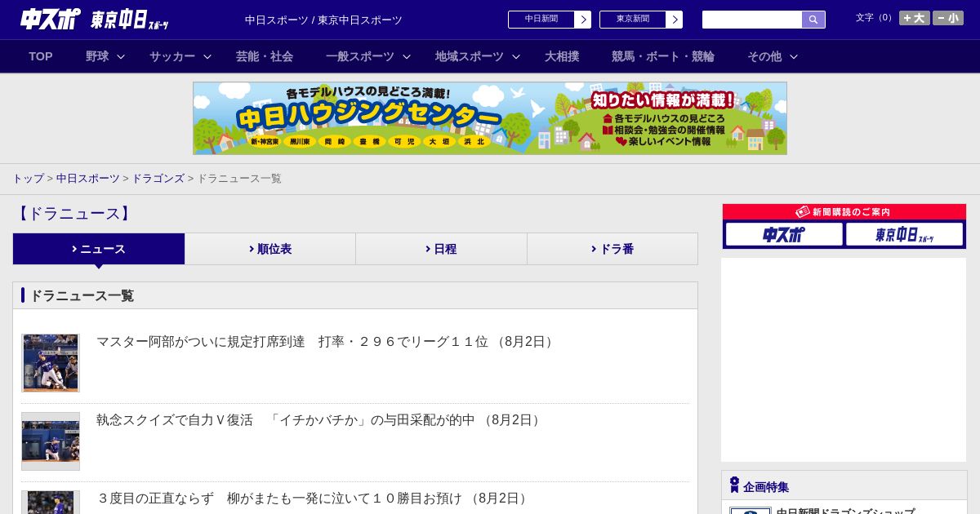This screenshot has width=980, height=514.
Task: Open thumbnail of ３度目の正直ならず article
Action: [x=51, y=503]
